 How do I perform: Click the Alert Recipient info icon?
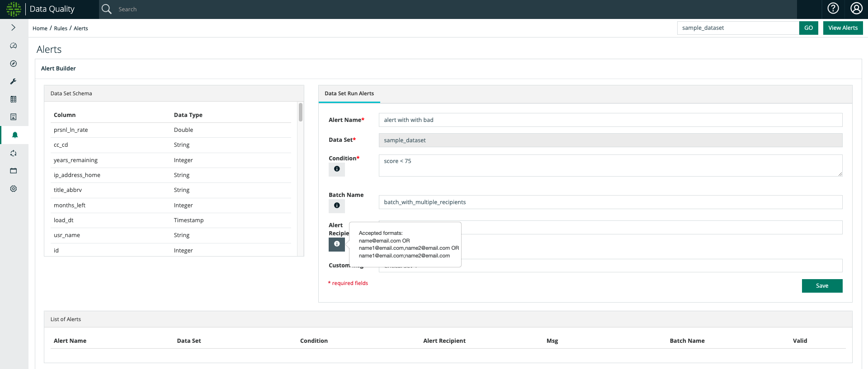[x=337, y=244]
